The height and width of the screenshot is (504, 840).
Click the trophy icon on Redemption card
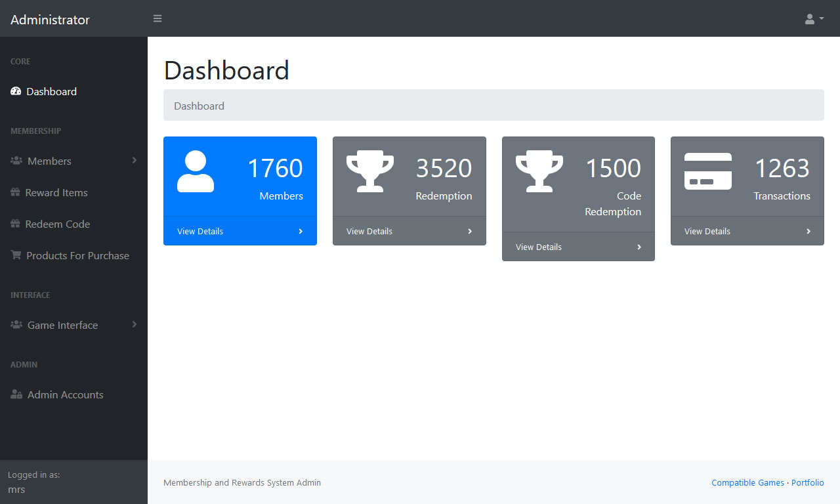(x=370, y=170)
